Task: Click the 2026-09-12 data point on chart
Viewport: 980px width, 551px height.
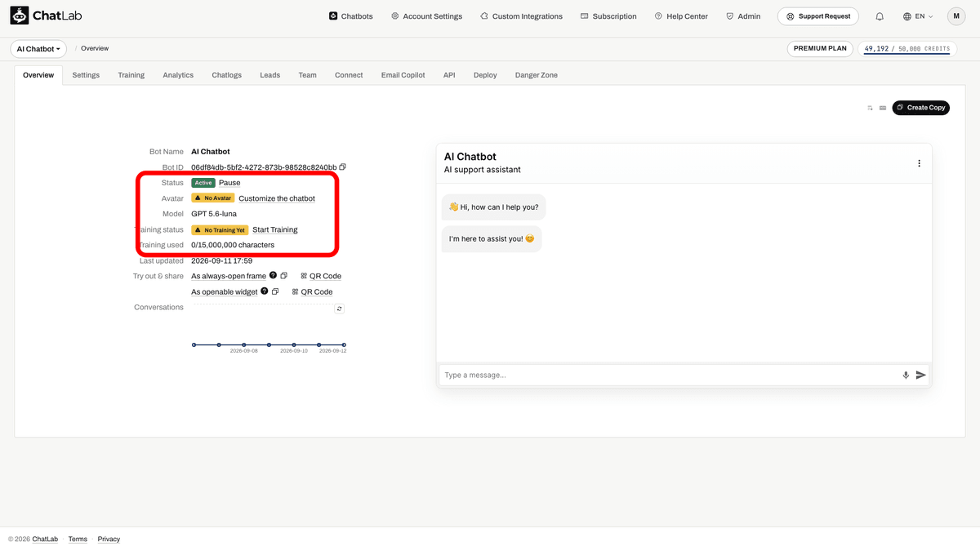Action: click(344, 344)
